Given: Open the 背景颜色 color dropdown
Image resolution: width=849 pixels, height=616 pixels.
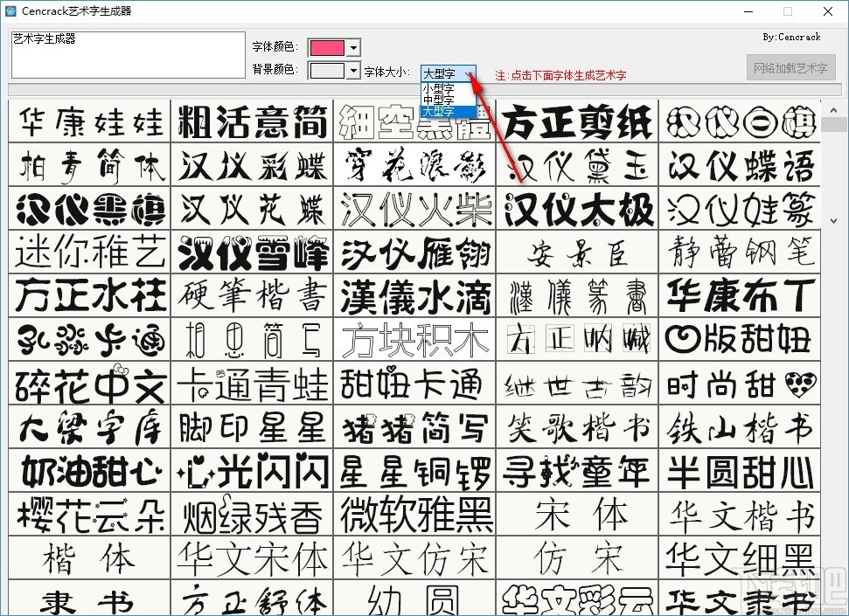Looking at the screenshot, I should 354,70.
